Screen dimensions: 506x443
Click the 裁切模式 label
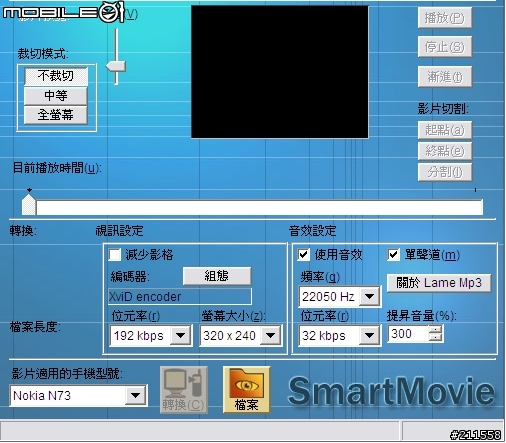click(43, 53)
